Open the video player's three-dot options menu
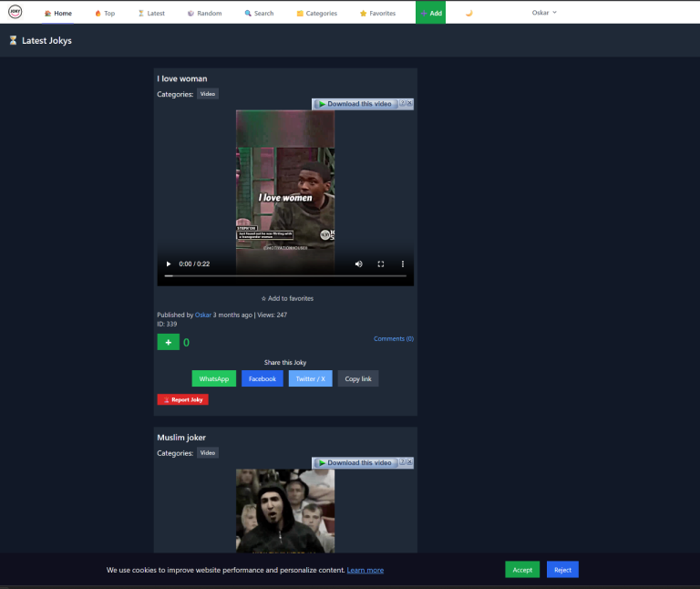This screenshot has width=700, height=589. (403, 263)
